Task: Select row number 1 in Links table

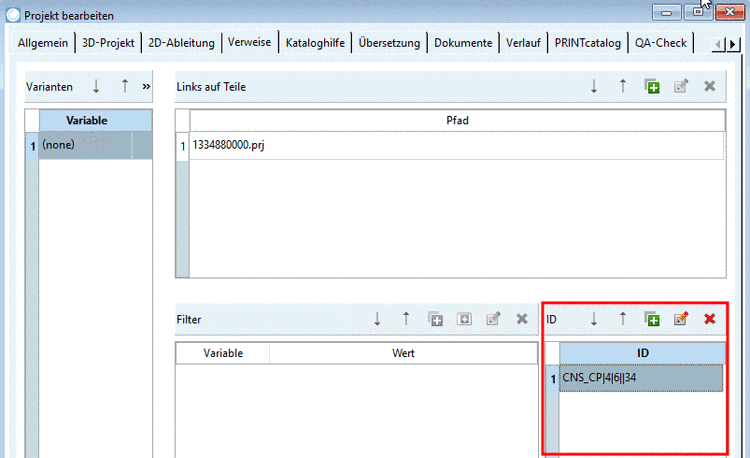Action: coord(183,146)
